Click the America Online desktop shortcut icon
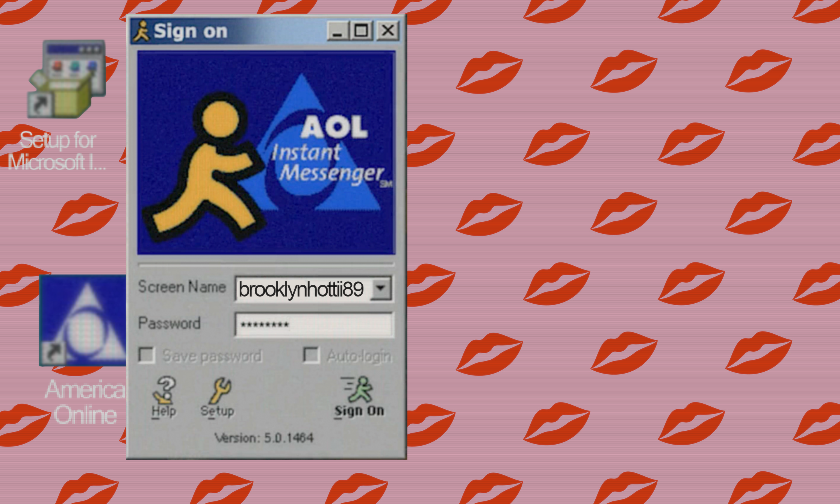840x504 pixels. click(83, 321)
